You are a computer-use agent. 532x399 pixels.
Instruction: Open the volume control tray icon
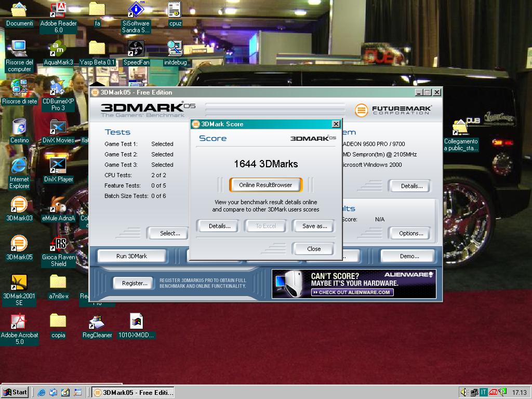click(x=464, y=393)
